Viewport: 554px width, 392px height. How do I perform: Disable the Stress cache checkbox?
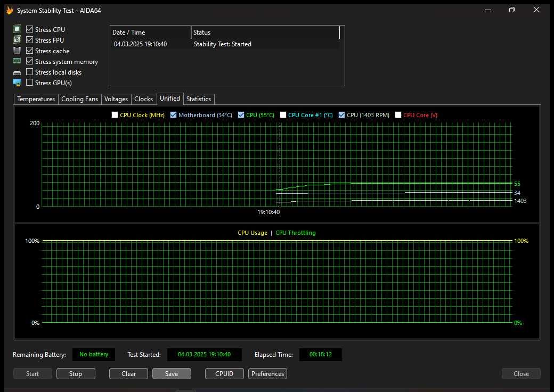(x=30, y=51)
